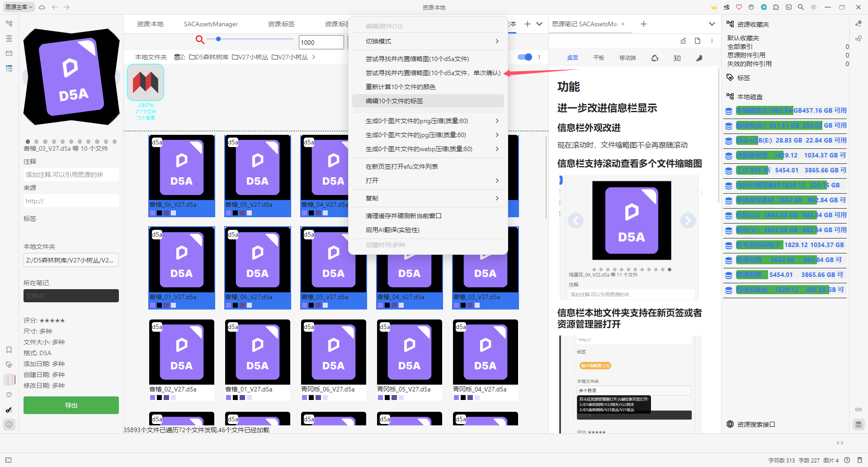Switch to the SACAssetsManager tab
The width and height of the screenshot is (868, 467).
[211, 24]
